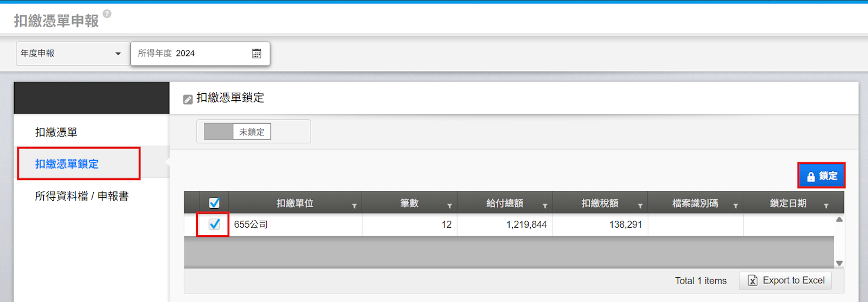Image resolution: width=868 pixels, height=302 pixels.
Task: Open filter for 鎖定日期 column
Action: click(826, 206)
